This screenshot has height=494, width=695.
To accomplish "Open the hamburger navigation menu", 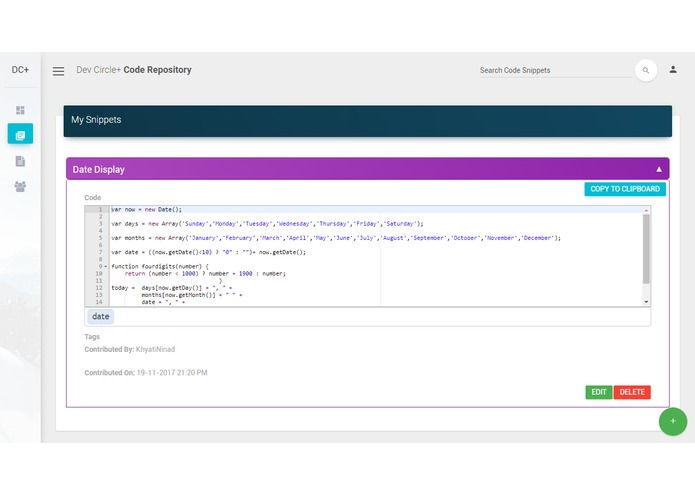I will click(59, 71).
